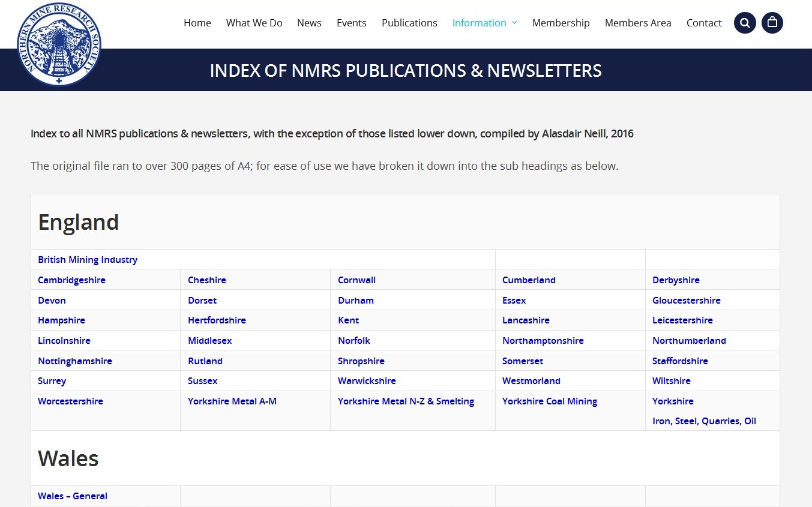
Task: Select the Derbyshire link
Action: pyautogui.click(x=676, y=280)
